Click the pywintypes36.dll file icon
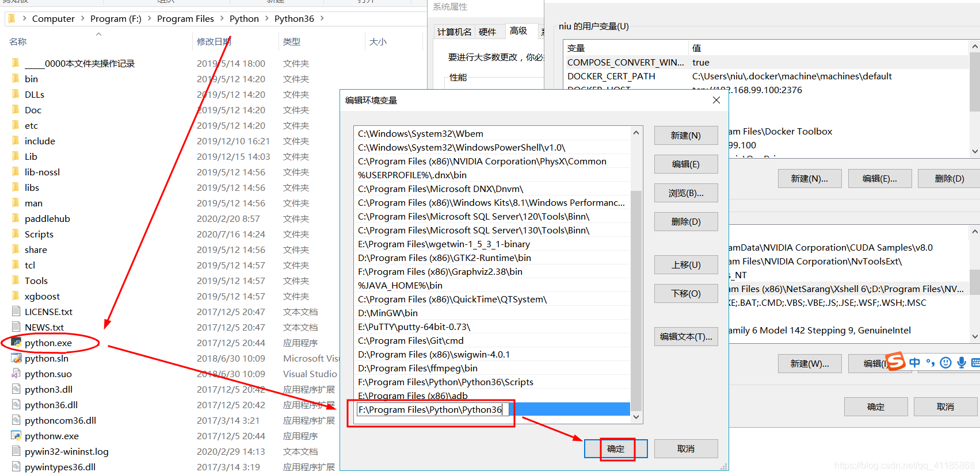 [x=16, y=466]
